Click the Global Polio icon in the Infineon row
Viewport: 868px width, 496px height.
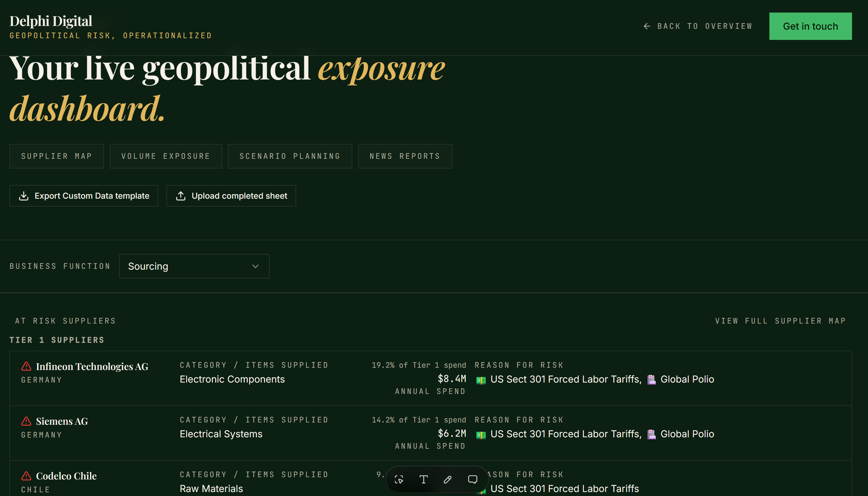pyautogui.click(x=651, y=379)
